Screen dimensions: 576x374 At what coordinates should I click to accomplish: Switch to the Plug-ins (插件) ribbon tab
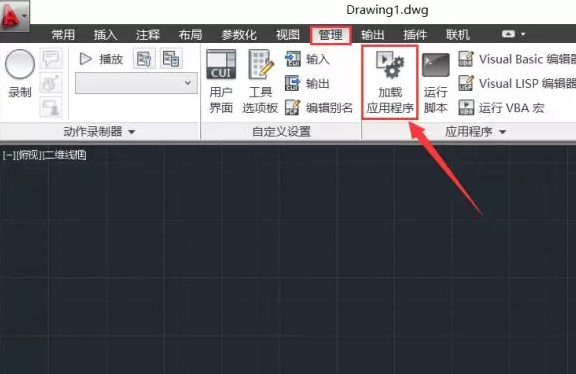[x=415, y=35]
